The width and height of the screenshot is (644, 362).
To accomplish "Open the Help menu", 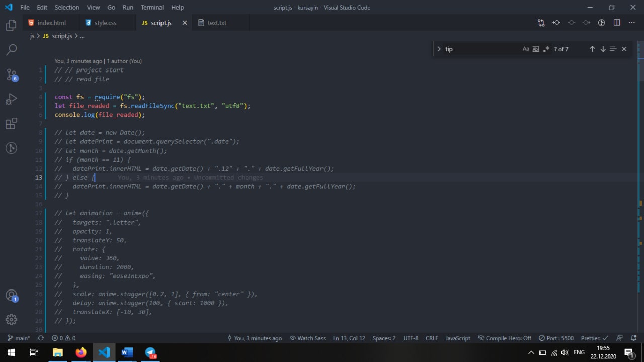I will [177, 7].
